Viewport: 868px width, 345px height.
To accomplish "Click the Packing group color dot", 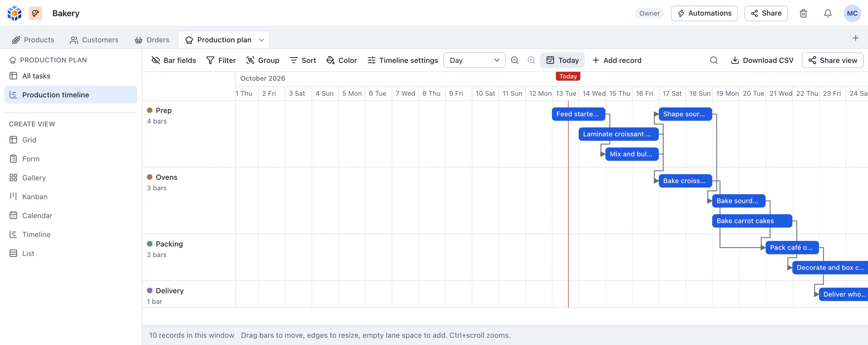I will (150, 244).
